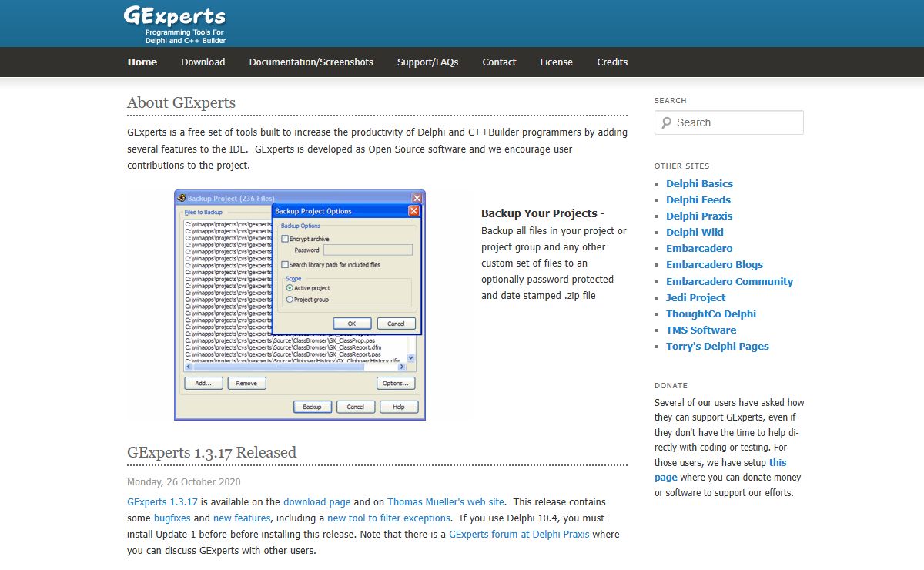Viewport: 924px width, 570px height.
Task: Click the 'GExperts 1.3.17' article link
Action: click(162, 501)
